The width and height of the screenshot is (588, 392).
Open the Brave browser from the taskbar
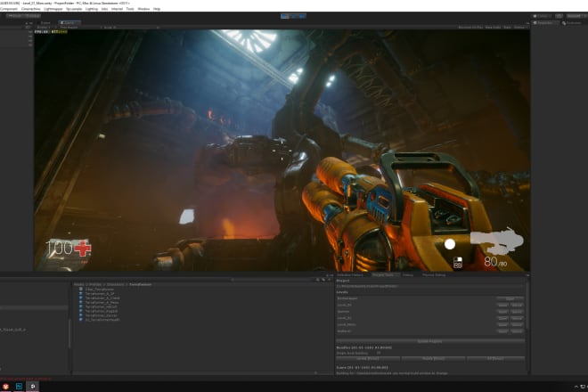click(x=5, y=387)
